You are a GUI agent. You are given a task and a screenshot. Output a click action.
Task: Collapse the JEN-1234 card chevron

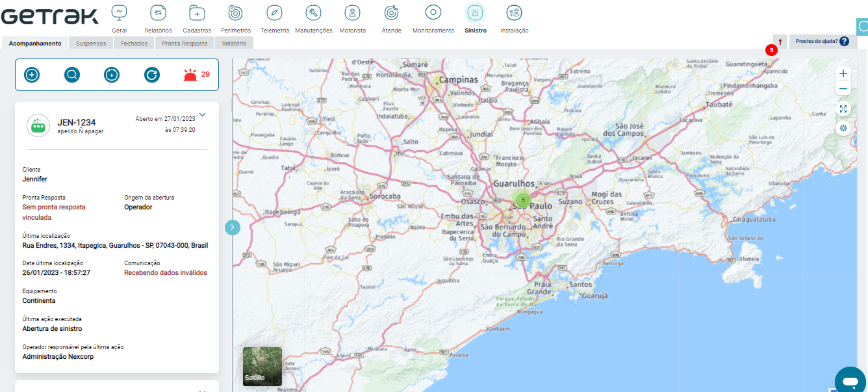pos(202,115)
